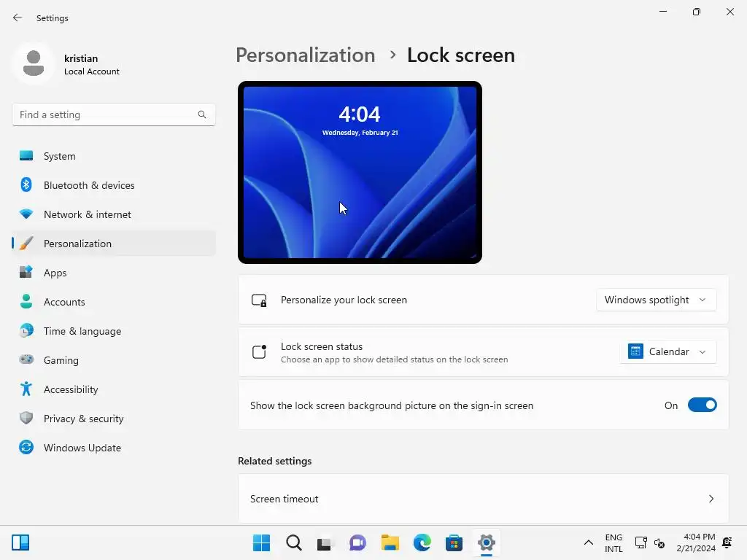
Task: Go to Accessibility settings
Action: [x=114, y=389]
